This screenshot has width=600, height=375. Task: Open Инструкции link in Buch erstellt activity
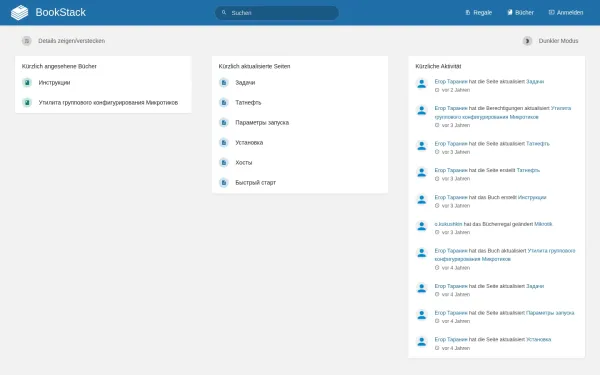[532, 197]
